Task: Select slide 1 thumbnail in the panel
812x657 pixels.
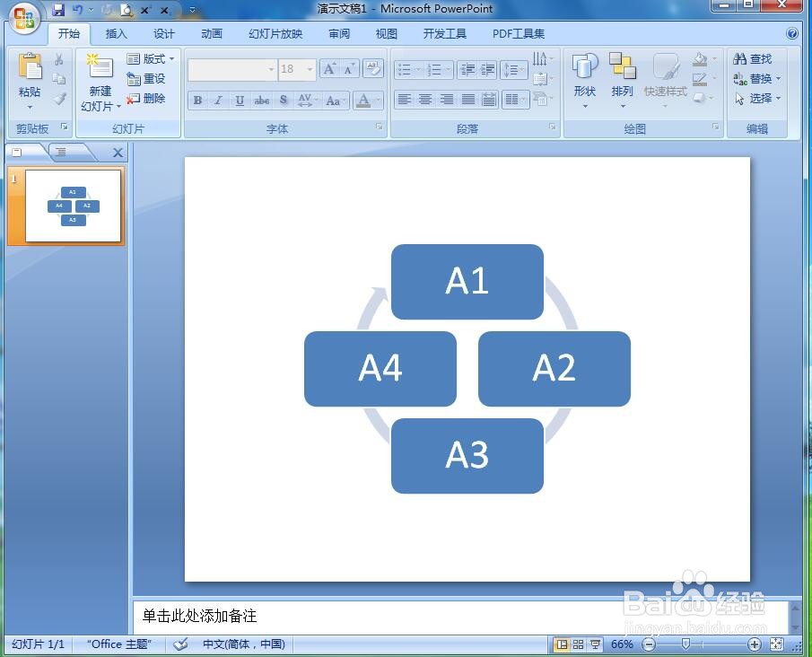Action: pos(73,206)
